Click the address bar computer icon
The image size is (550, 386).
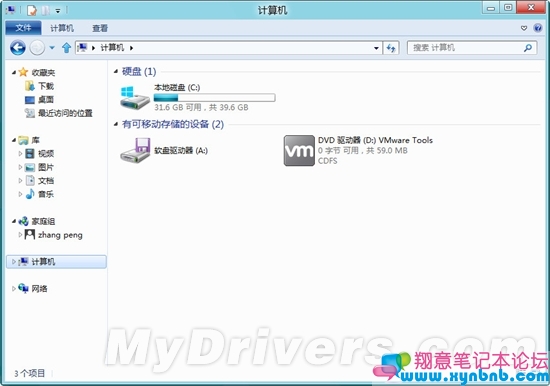click(82, 47)
